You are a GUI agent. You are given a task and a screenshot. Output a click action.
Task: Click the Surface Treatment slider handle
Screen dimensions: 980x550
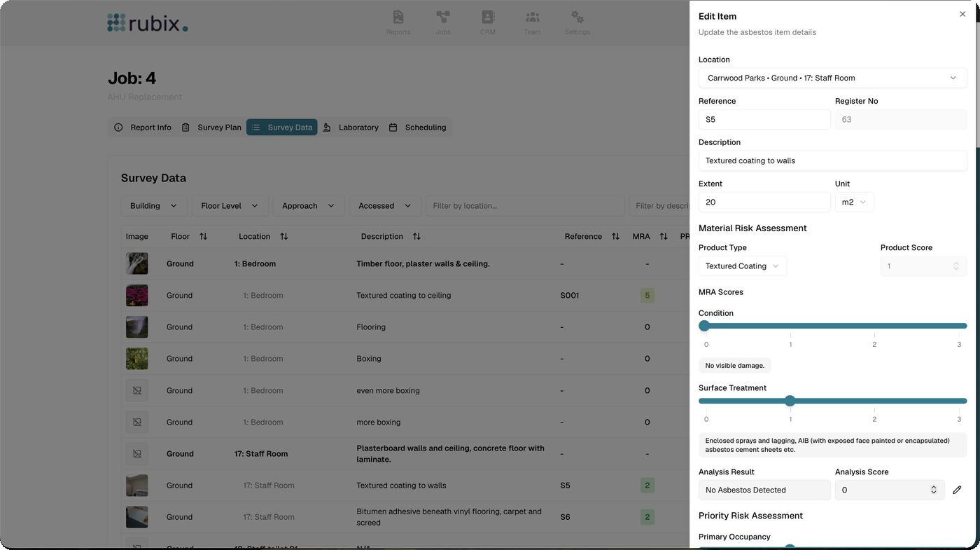click(790, 401)
